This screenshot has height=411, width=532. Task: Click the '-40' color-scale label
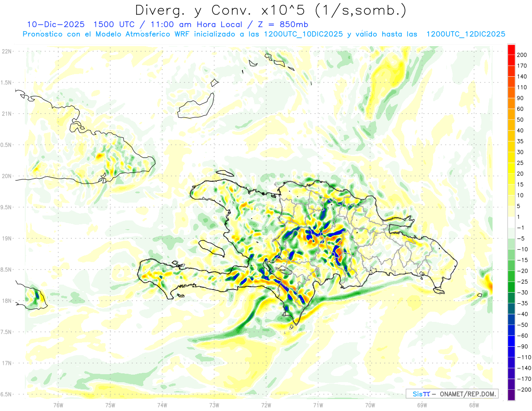click(523, 314)
